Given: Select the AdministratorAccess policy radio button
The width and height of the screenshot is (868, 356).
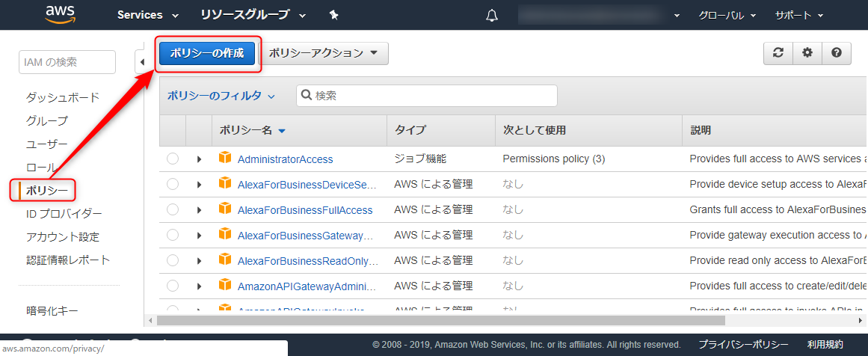Looking at the screenshot, I should pyautogui.click(x=173, y=159).
